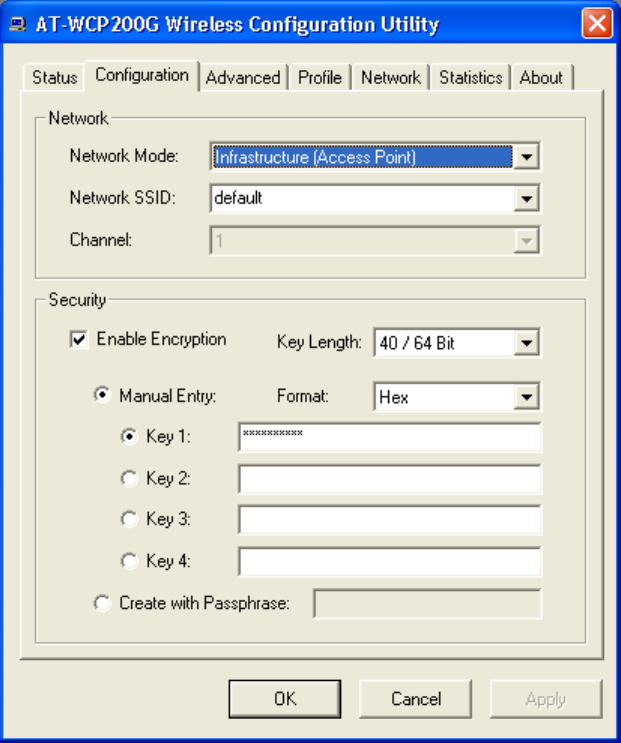The image size is (621, 743).
Task: Click the Passphrase input field
Action: pos(427,604)
